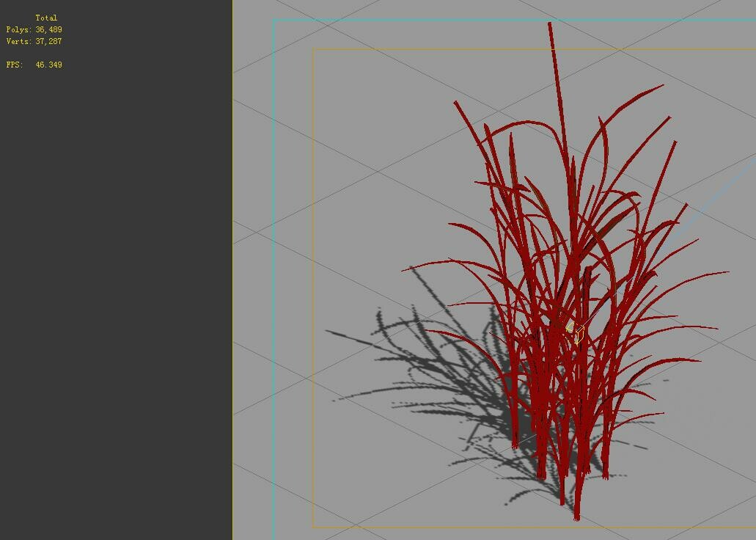Click the Polys count readout
Screen dimensions: 756x540
[34, 29]
